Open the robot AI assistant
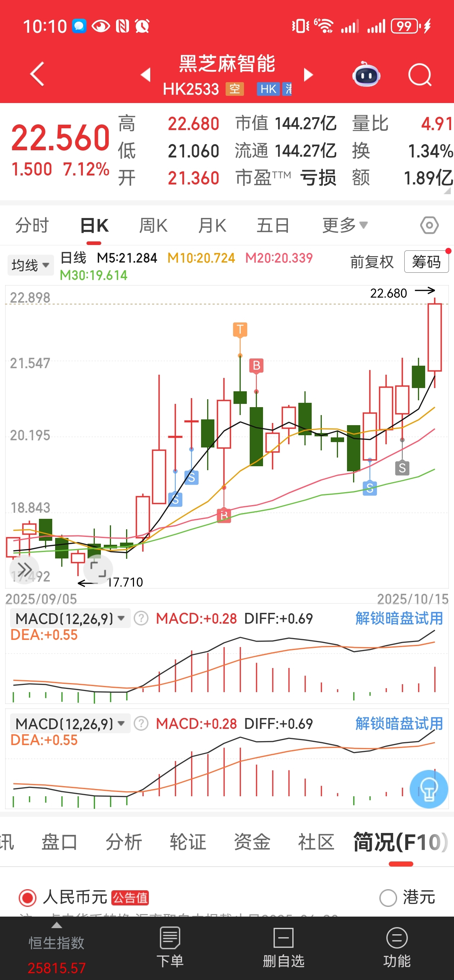This screenshot has width=454, height=980. click(366, 74)
